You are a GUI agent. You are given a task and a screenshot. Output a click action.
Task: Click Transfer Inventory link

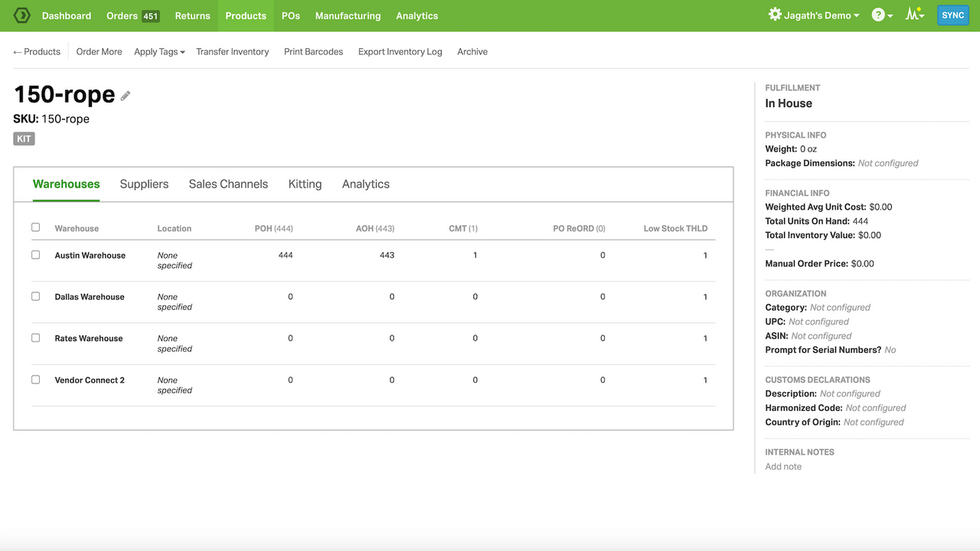click(x=233, y=52)
